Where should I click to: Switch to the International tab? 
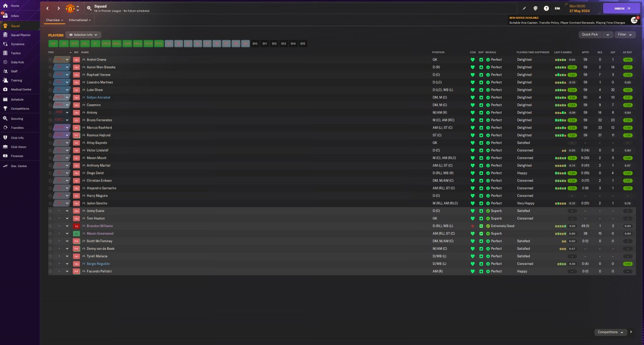click(79, 20)
